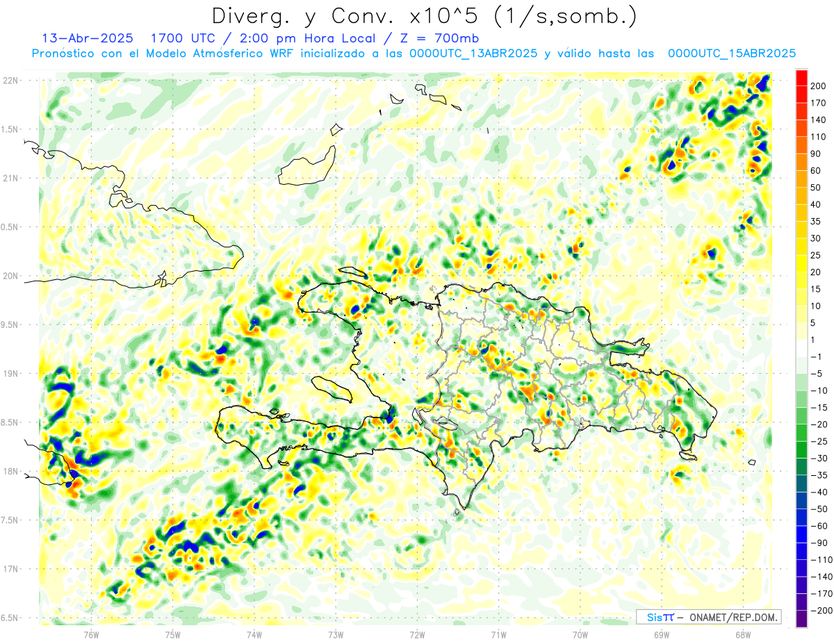Click the 'ONAMET/REP.DOM.' credit label
Viewport: 834px width, 644px height.
[733, 617]
